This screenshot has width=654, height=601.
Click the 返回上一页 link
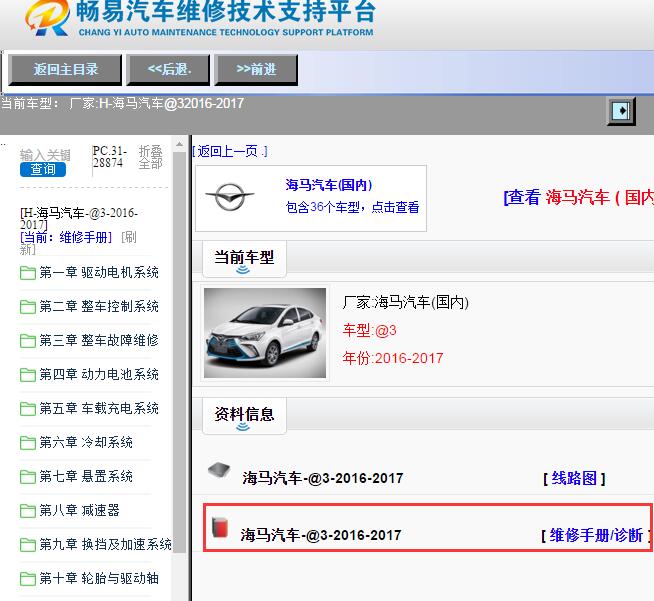point(230,151)
